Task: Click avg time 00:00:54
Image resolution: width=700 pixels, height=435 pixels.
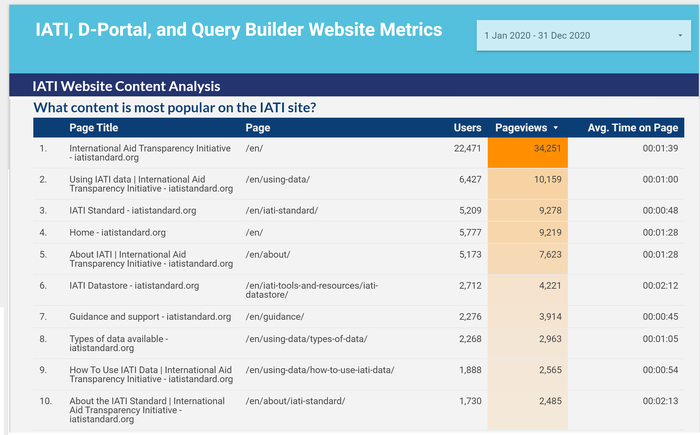Action: [660, 370]
